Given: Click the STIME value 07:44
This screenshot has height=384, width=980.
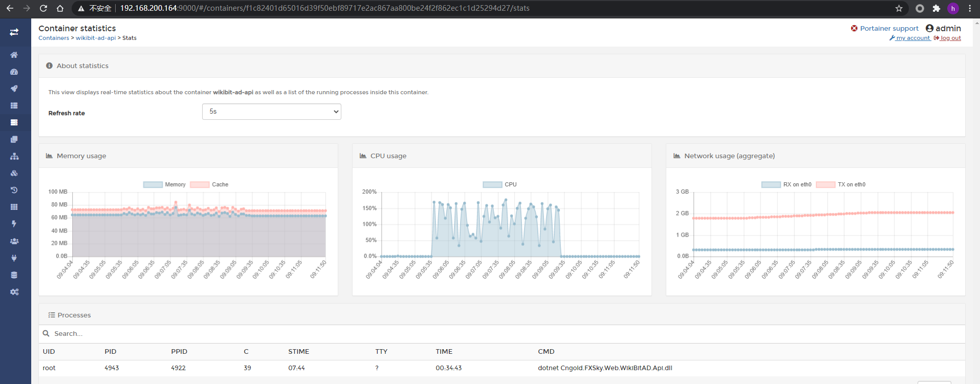Looking at the screenshot, I should (296, 368).
